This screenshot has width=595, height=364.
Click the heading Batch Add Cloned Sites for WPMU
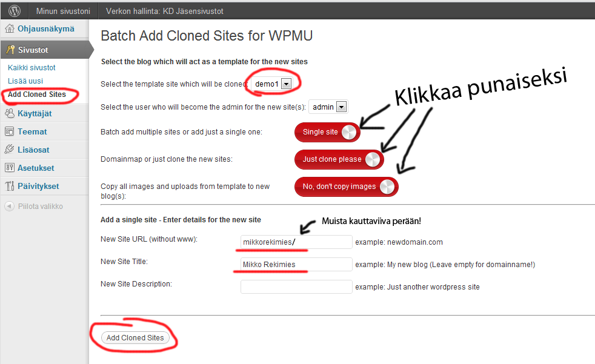tap(207, 36)
